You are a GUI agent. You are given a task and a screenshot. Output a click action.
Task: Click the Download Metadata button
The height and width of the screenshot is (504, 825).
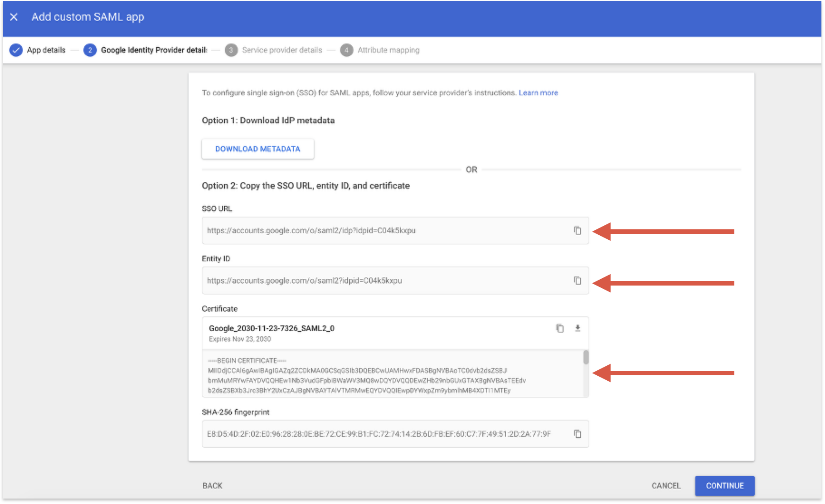pyautogui.click(x=257, y=149)
